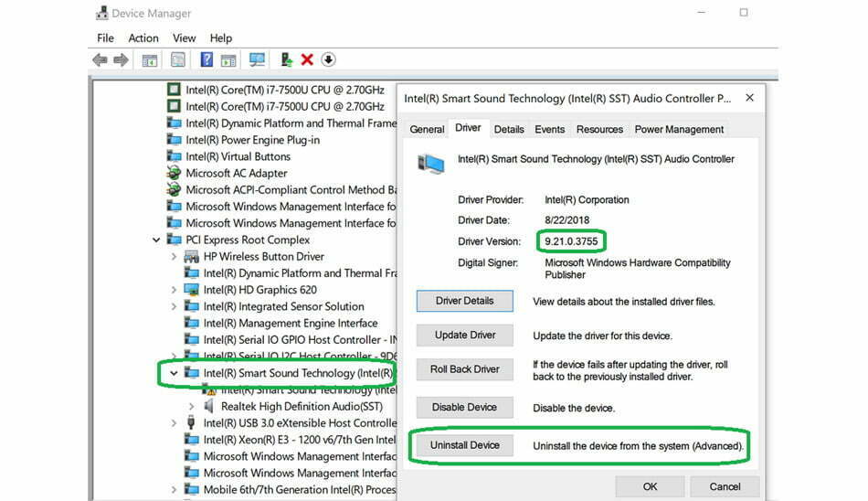Expand the Intel Integrated Sensor Solution node
Viewport: 868px width, 501px height.
(174, 306)
